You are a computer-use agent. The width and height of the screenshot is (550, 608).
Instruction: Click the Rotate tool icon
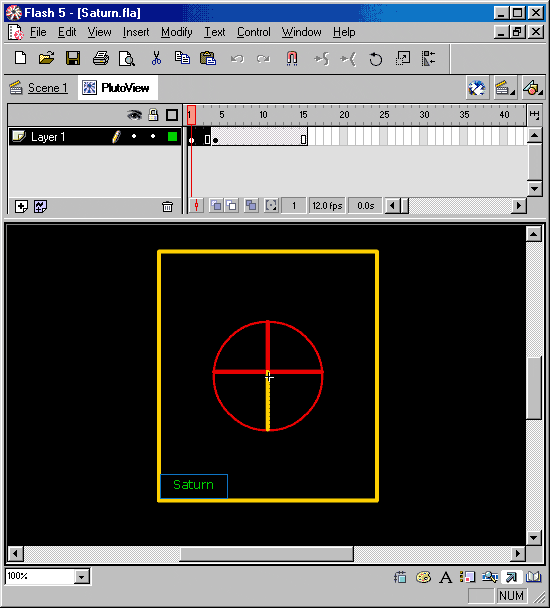tap(375, 59)
